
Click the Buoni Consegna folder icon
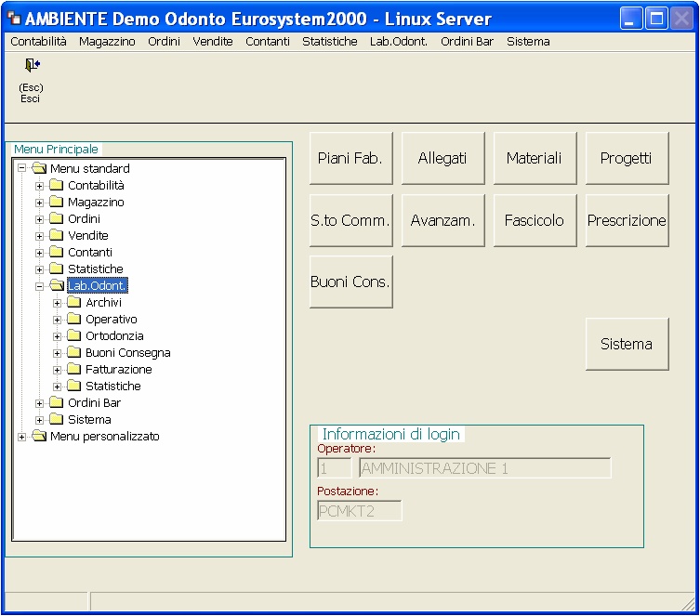tap(74, 352)
